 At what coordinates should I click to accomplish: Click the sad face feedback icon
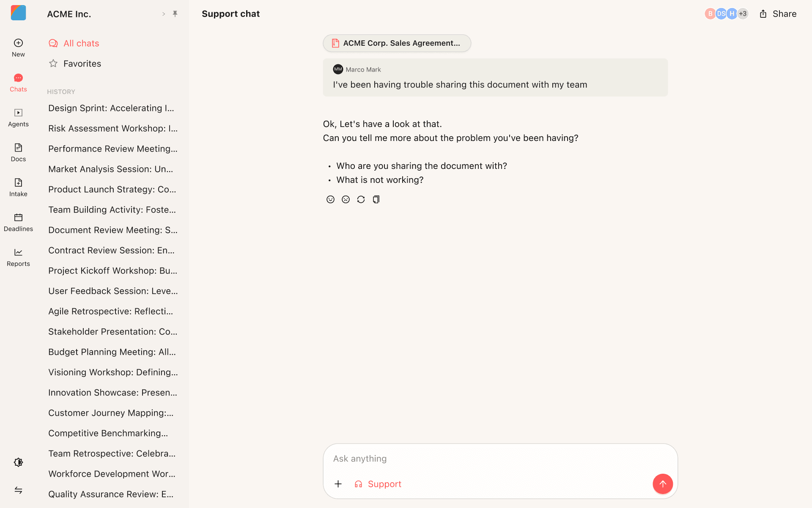pyautogui.click(x=346, y=199)
